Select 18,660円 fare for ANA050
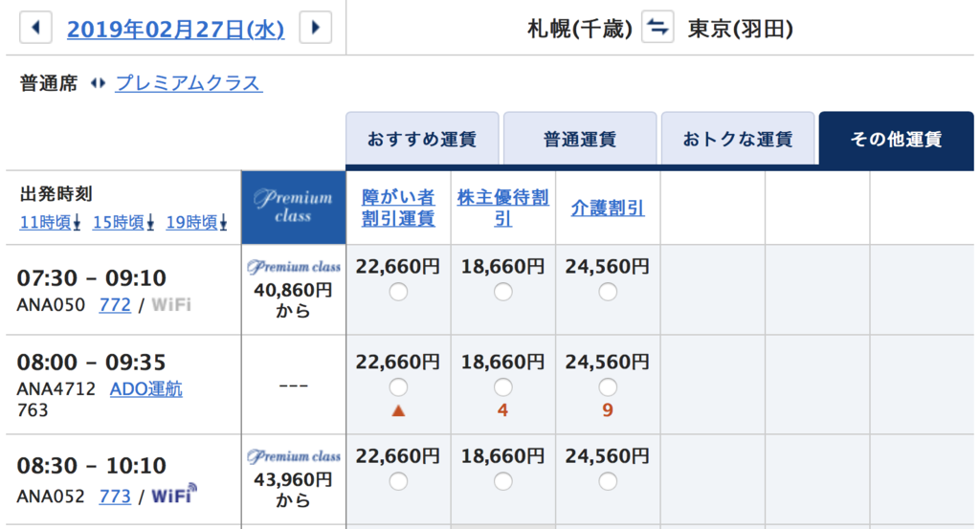Image resolution: width=980 pixels, height=529 pixels. pos(503,292)
